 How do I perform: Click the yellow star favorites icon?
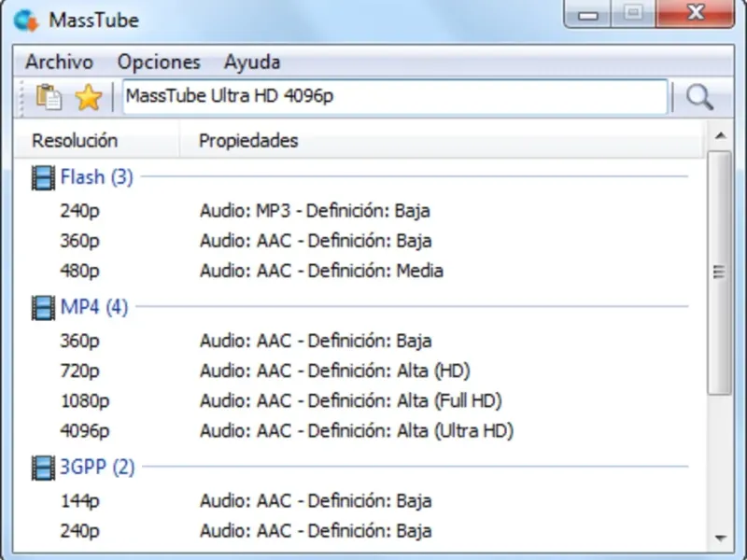pyautogui.click(x=89, y=98)
